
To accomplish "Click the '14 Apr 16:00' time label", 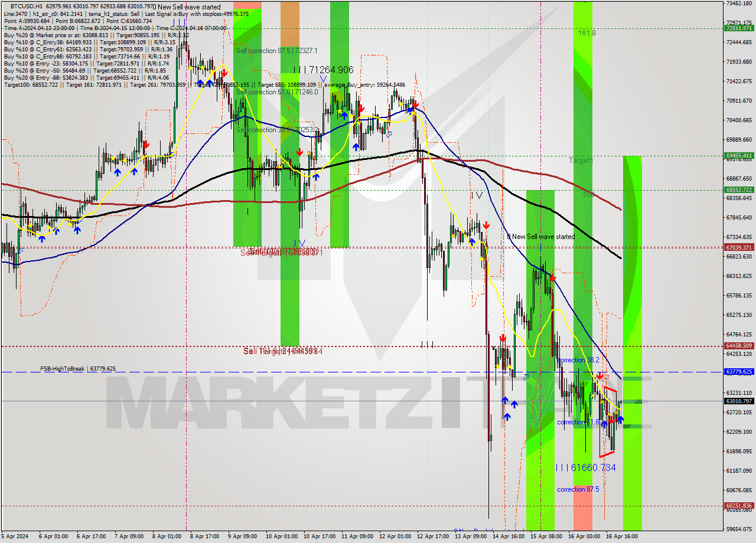I will coord(508,537).
